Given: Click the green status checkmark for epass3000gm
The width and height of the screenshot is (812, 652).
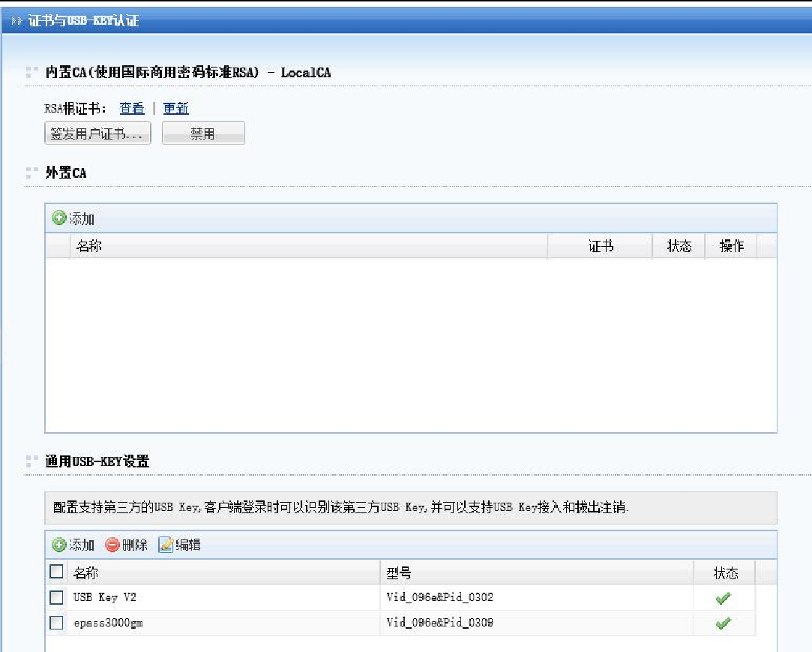Looking at the screenshot, I should (722, 623).
